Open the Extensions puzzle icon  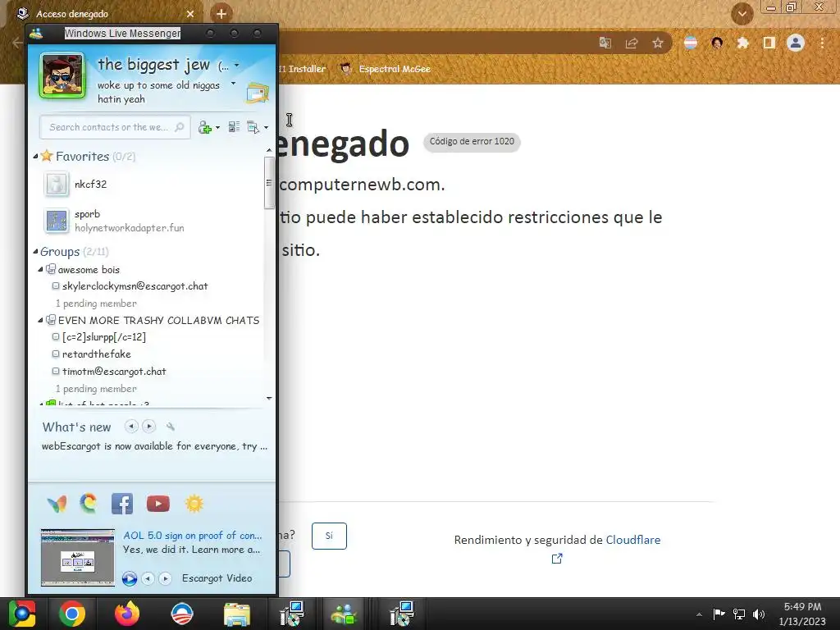click(x=742, y=43)
